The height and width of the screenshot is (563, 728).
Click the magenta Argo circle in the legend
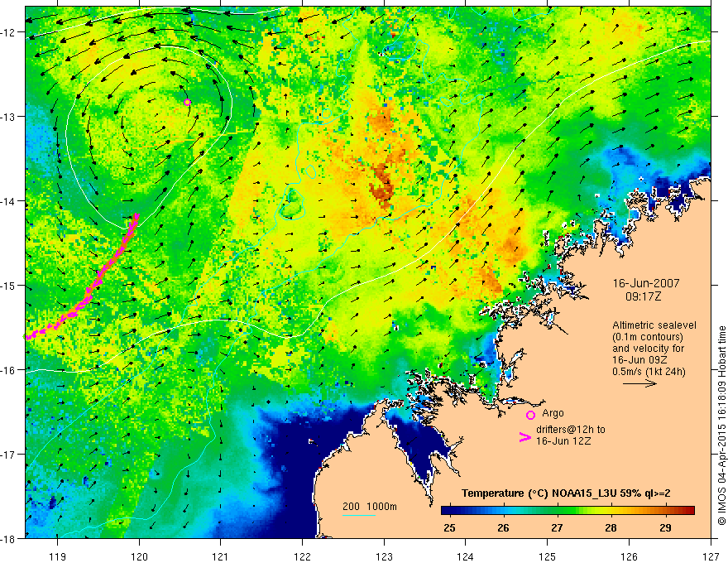click(x=530, y=415)
